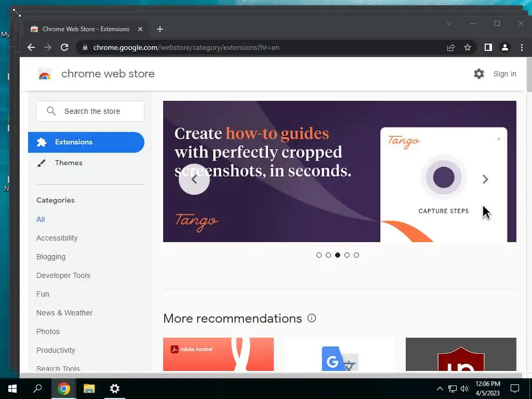Image resolution: width=532 pixels, height=399 pixels.
Task: Open Settings gear in taskbar
Action: [115, 389]
